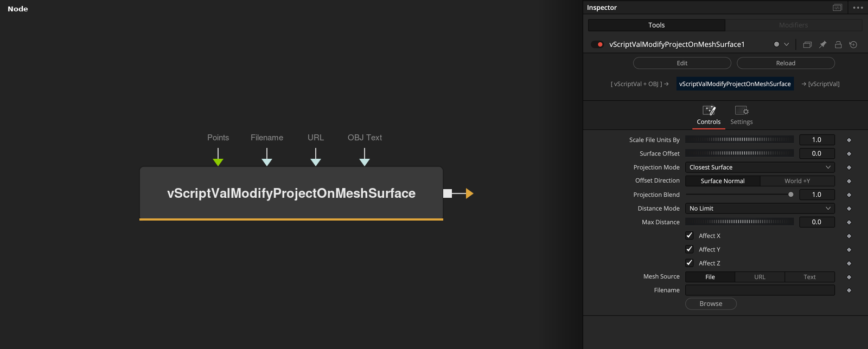Screen dimensions: 868x349
Task: Uncheck the Affect X checkbox
Action: coord(690,236)
